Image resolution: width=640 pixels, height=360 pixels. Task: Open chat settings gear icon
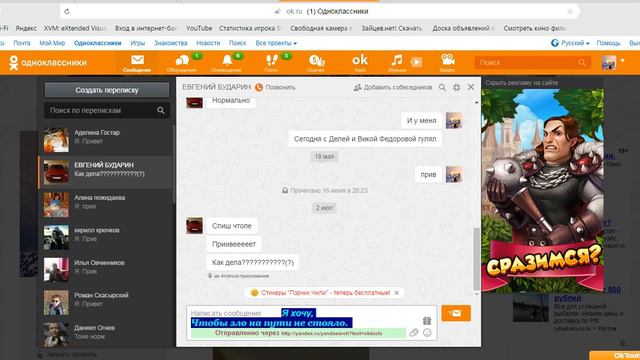pyautogui.click(x=456, y=87)
